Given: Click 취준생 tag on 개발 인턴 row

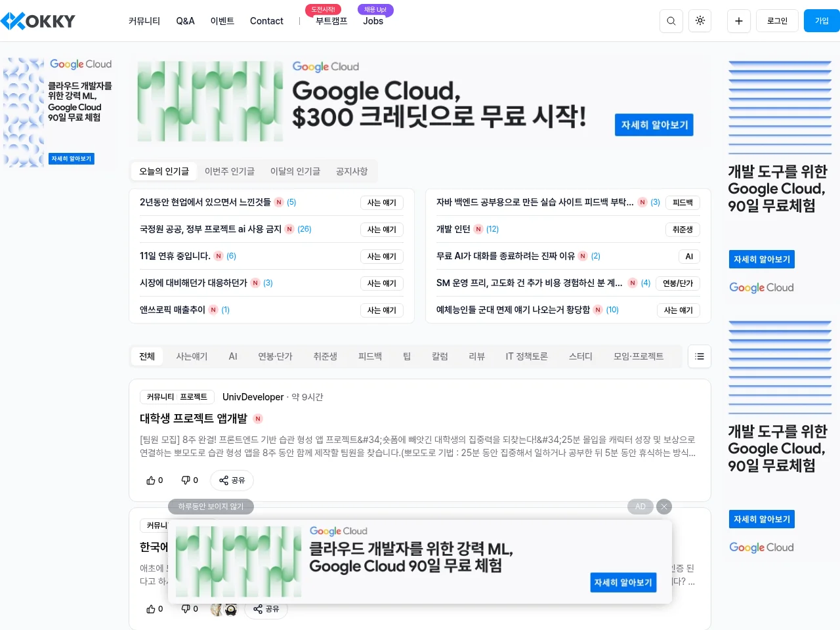Looking at the screenshot, I should click(x=682, y=230).
